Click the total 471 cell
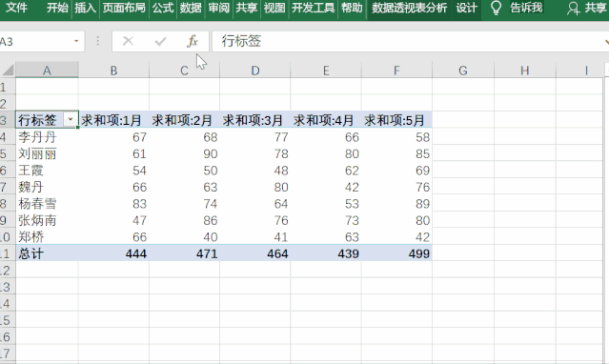Image resolution: width=609 pixels, height=364 pixels. [185, 253]
